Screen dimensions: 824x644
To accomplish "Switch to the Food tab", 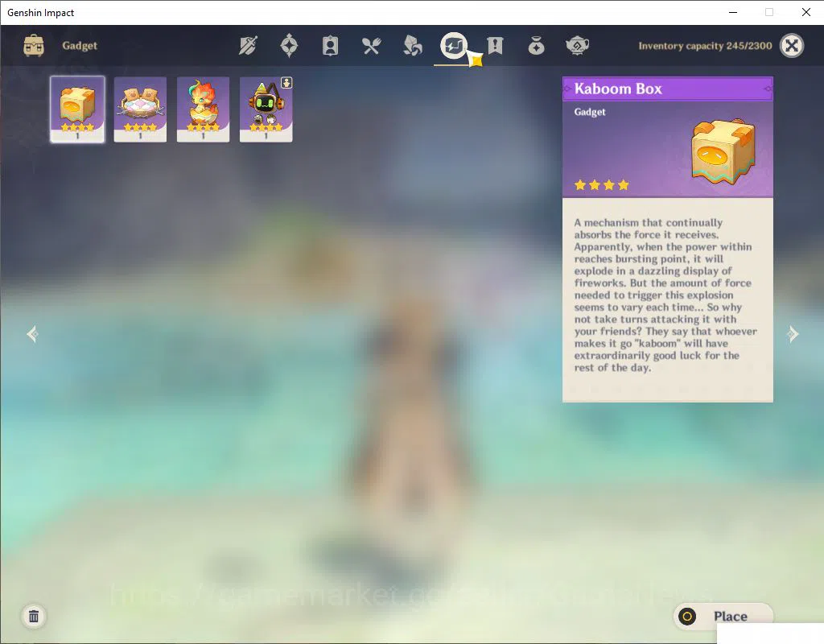I will [x=371, y=46].
